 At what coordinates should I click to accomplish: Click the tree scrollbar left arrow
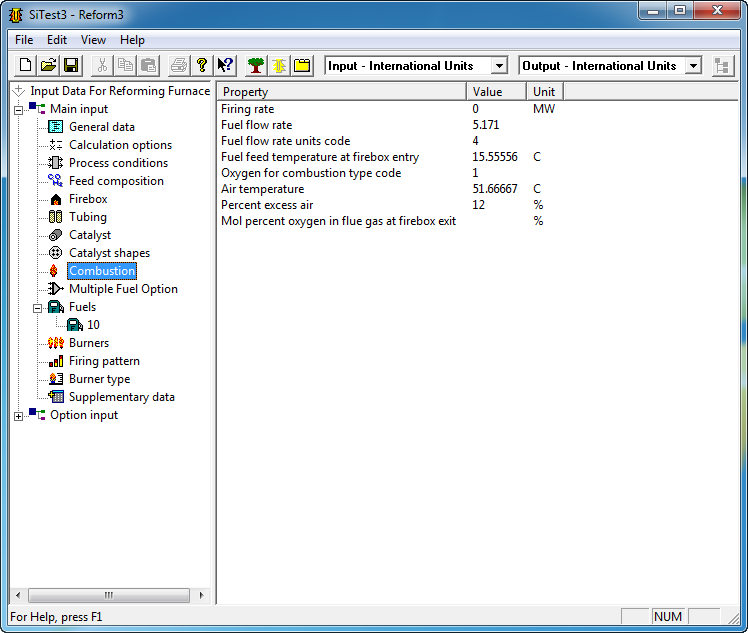(x=18, y=595)
